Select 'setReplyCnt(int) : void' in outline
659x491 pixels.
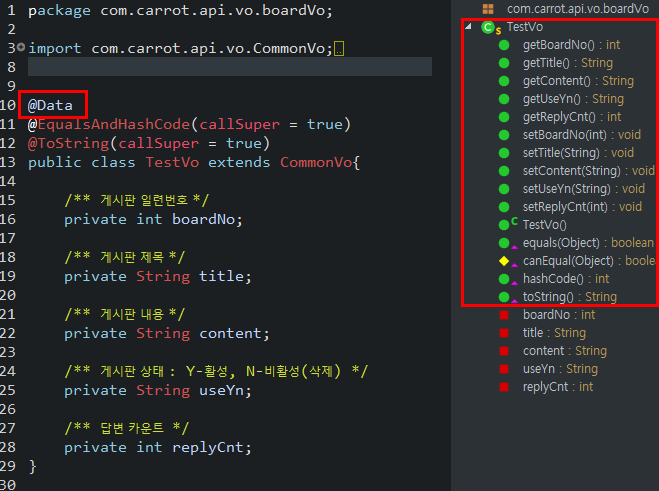coord(582,207)
